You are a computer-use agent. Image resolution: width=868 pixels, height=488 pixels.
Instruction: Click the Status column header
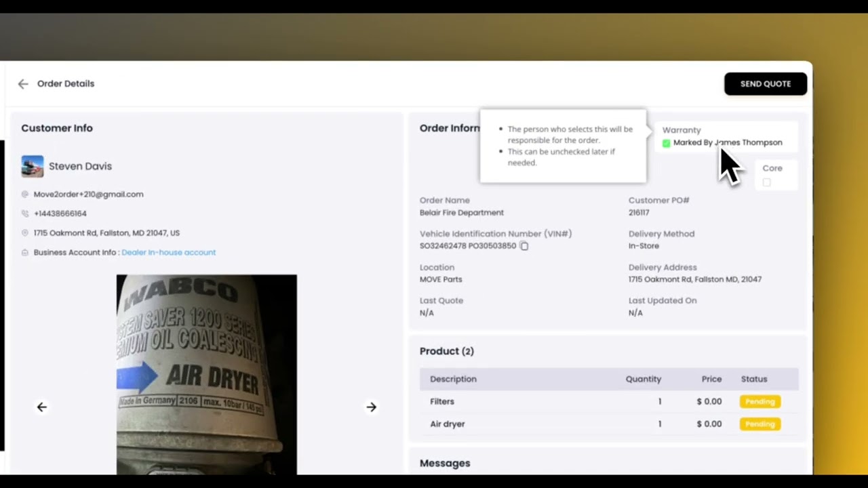[x=753, y=379]
